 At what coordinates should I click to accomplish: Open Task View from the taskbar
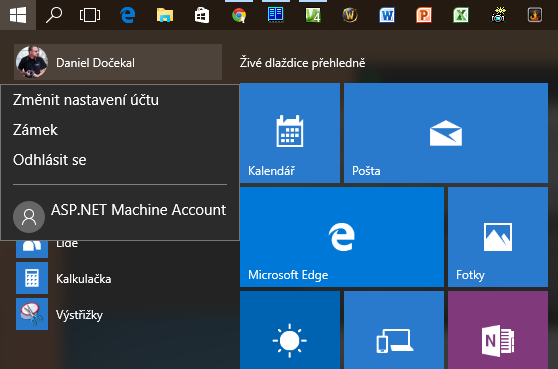point(90,15)
